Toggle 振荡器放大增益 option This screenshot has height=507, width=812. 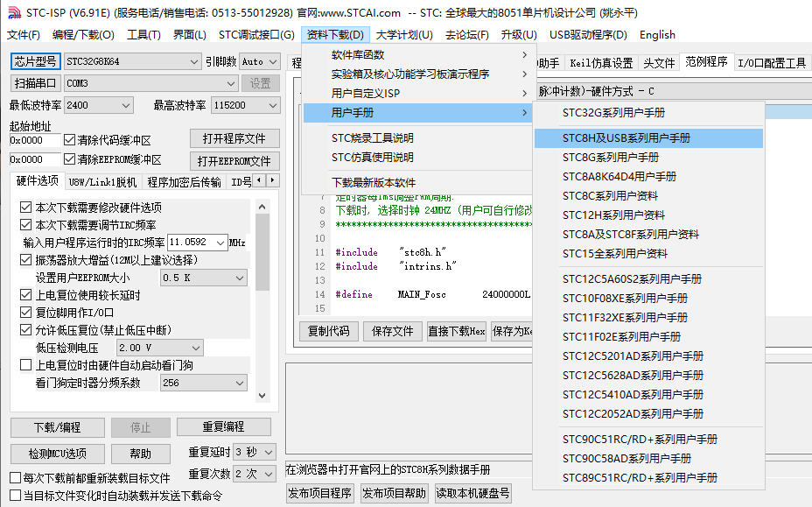25,260
